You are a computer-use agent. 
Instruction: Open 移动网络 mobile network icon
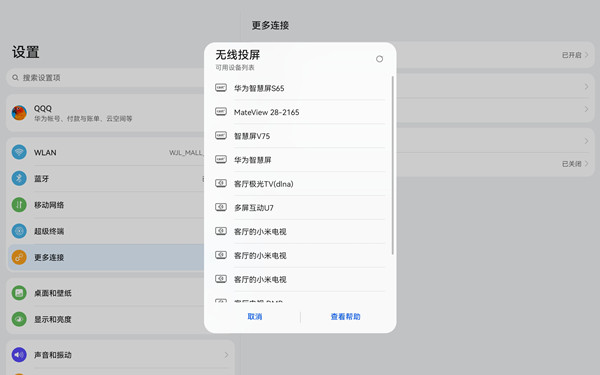coord(19,205)
